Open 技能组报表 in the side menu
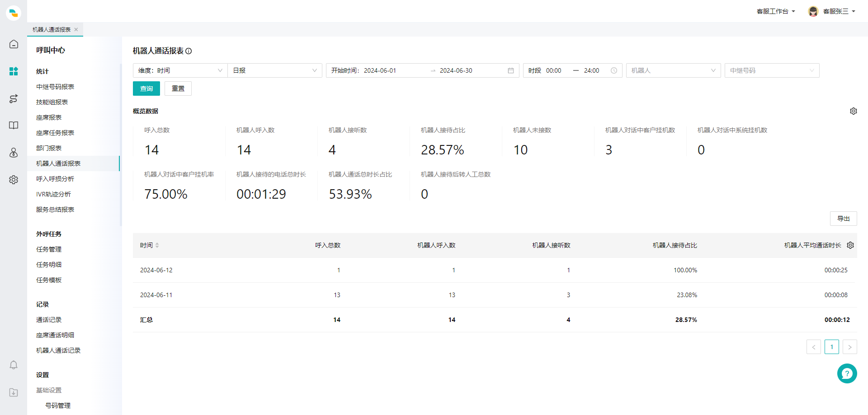This screenshot has height=415, width=868. (x=52, y=102)
